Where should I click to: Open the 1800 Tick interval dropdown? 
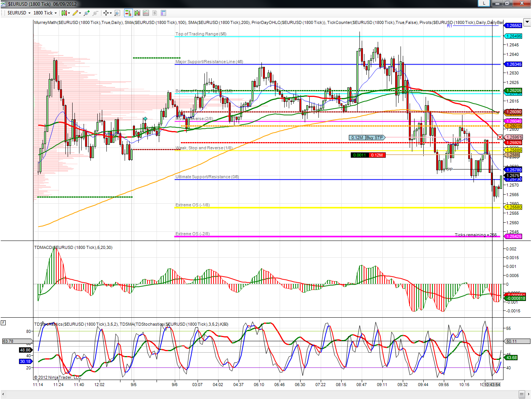tap(45, 13)
